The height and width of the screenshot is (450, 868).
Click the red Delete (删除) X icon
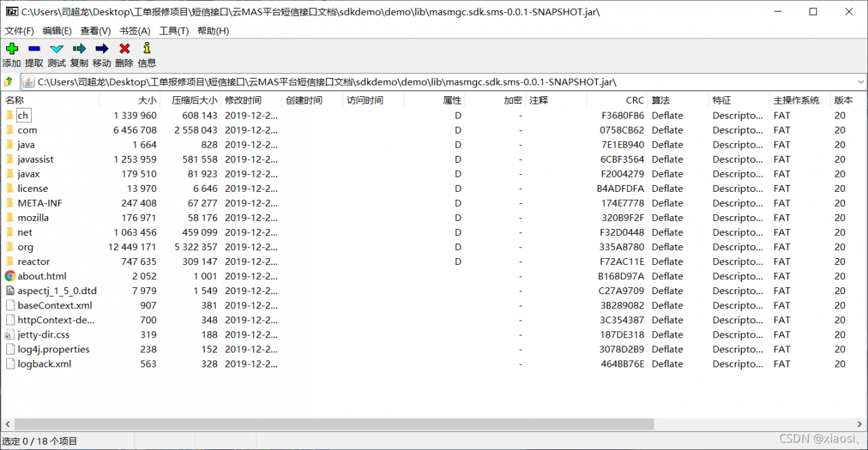[124, 49]
